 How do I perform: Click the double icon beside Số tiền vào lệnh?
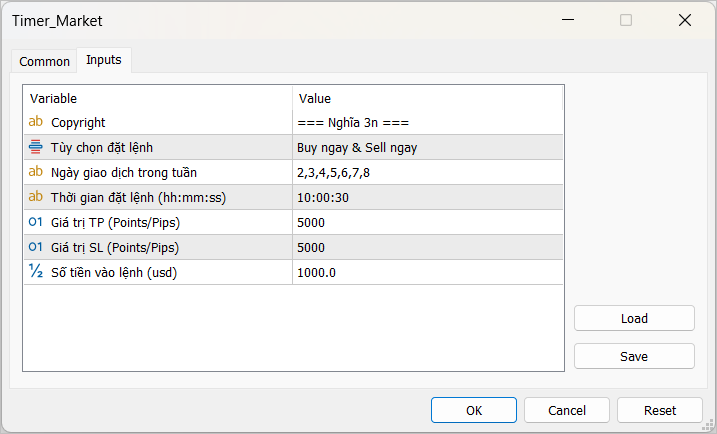coord(36,272)
